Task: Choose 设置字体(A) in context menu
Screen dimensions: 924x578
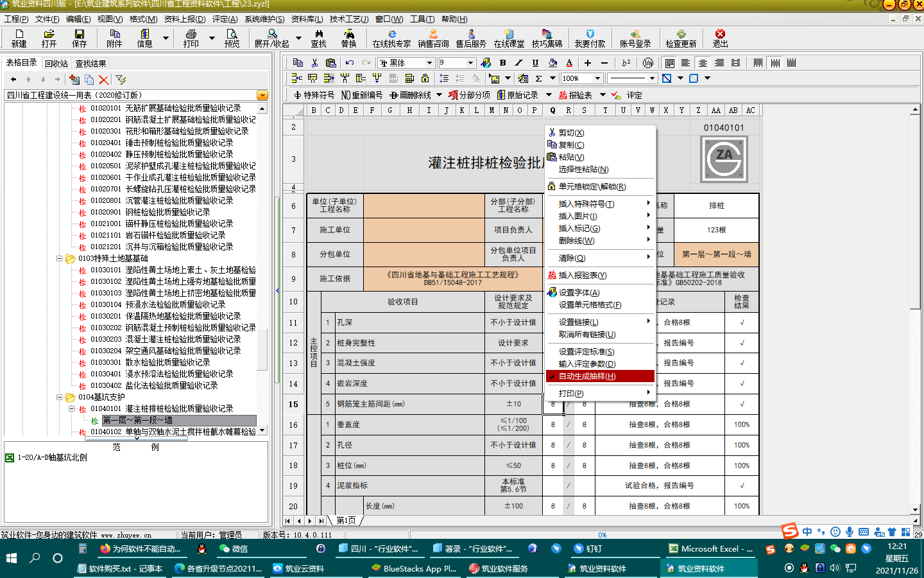Action: (601, 293)
